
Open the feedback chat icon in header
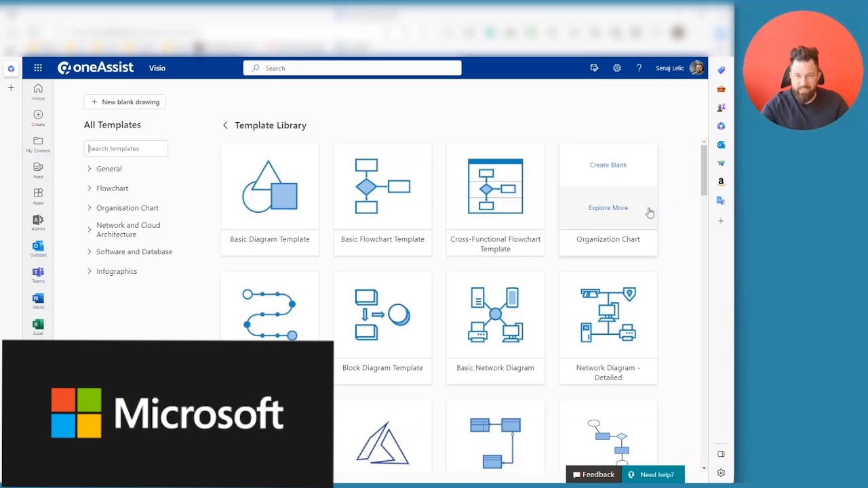coord(594,68)
